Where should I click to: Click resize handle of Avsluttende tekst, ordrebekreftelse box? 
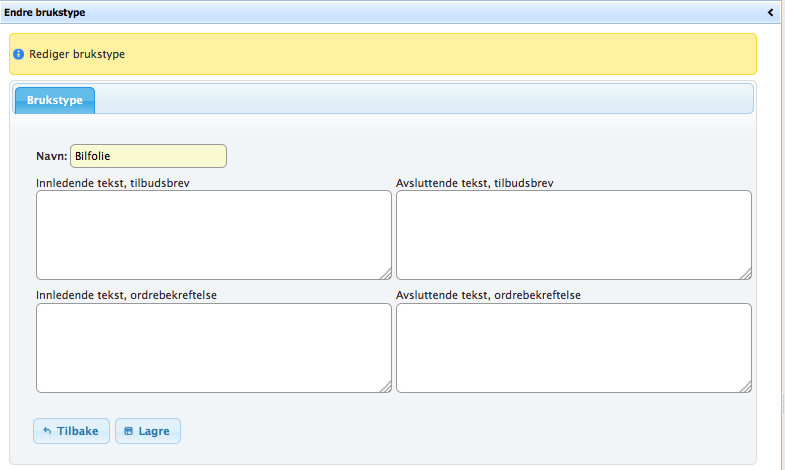(x=745, y=387)
